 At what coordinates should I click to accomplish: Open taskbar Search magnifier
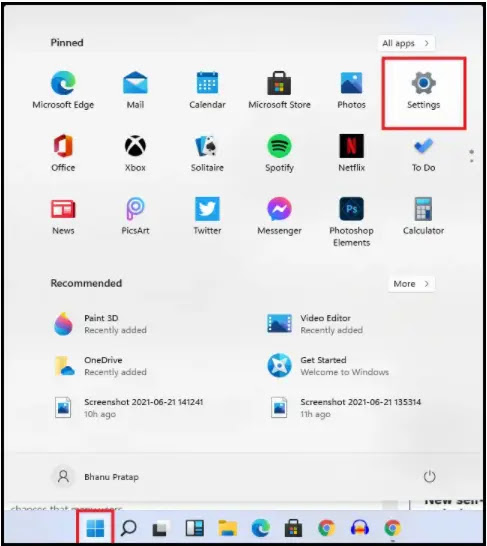[x=128, y=528]
